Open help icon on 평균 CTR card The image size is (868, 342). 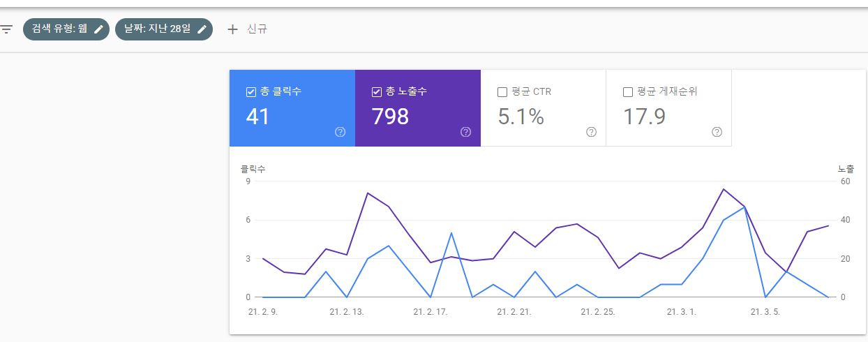[592, 132]
